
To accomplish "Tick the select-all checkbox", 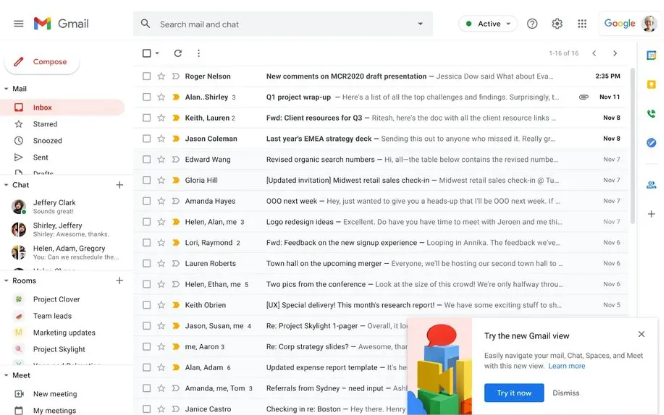I will tap(147, 53).
